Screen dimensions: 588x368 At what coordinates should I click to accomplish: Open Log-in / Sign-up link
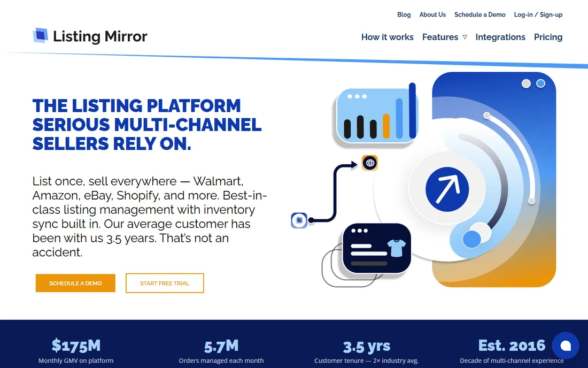point(538,14)
